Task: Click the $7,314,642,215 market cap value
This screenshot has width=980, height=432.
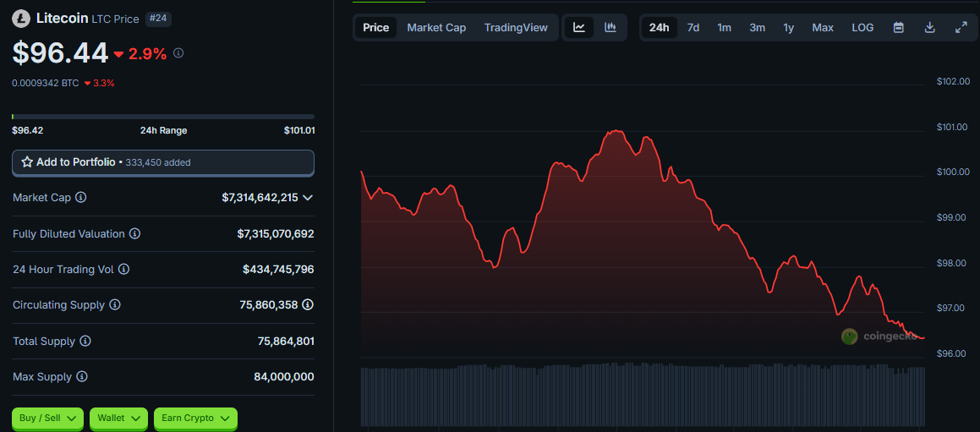Action: pyautogui.click(x=260, y=198)
